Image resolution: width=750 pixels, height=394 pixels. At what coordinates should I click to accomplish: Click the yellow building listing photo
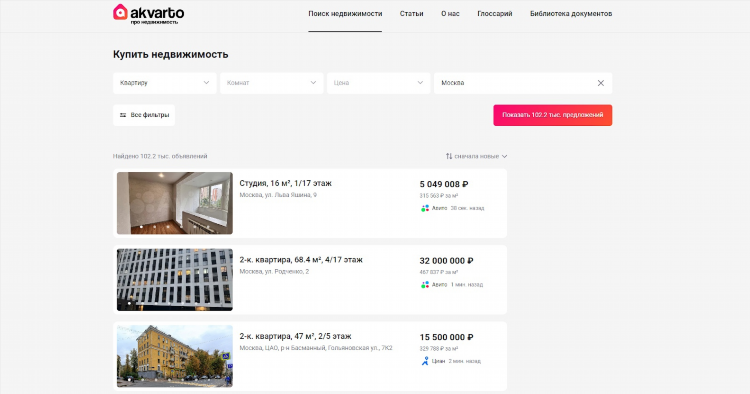(x=175, y=356)
